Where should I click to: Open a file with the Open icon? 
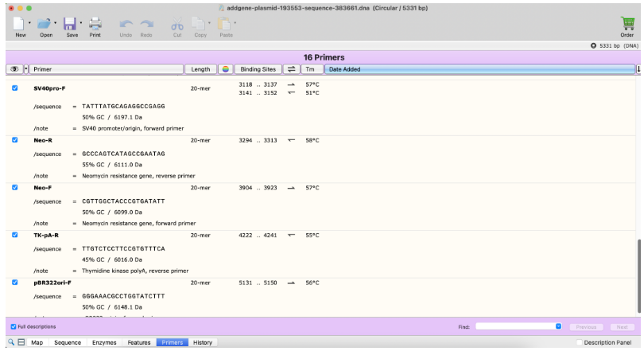pos(45,23)
